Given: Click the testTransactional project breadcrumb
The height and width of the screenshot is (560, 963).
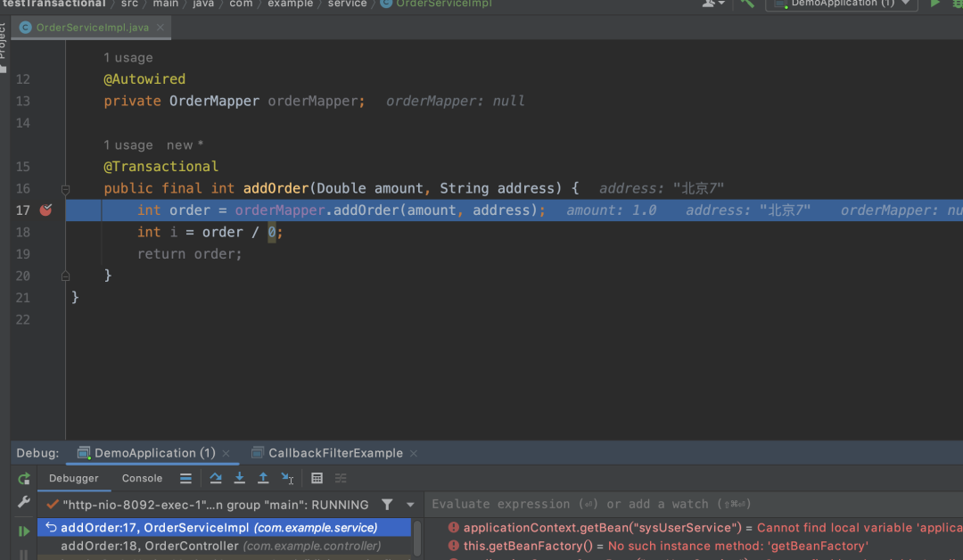Looking at the screenshot, I should (x=54, y=4).
